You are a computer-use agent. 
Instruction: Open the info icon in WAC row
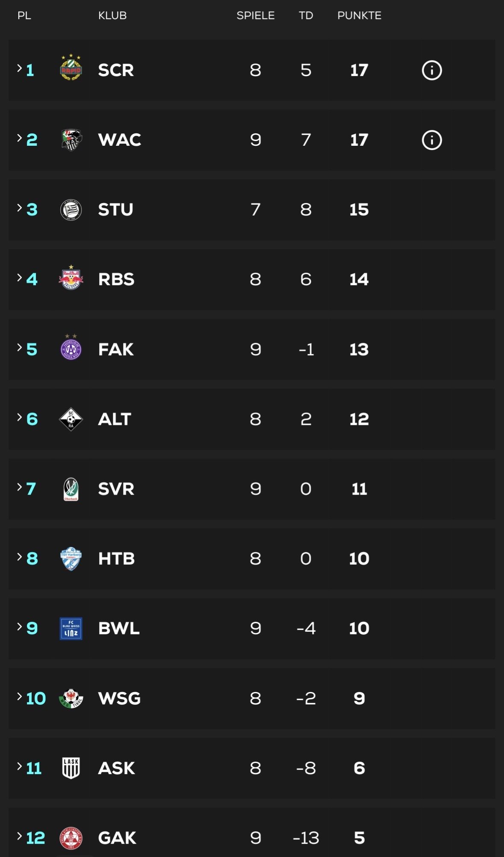click(x=432, y=140)
